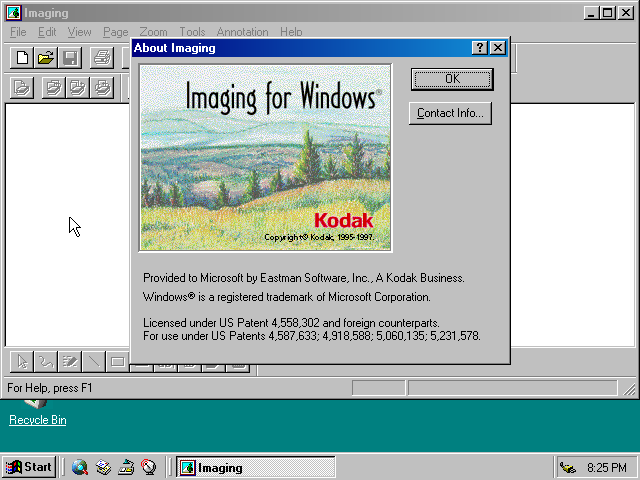Select the Annotation Selection pointer tool
Viewport: 640px width, 480px height.
[22, 362]
